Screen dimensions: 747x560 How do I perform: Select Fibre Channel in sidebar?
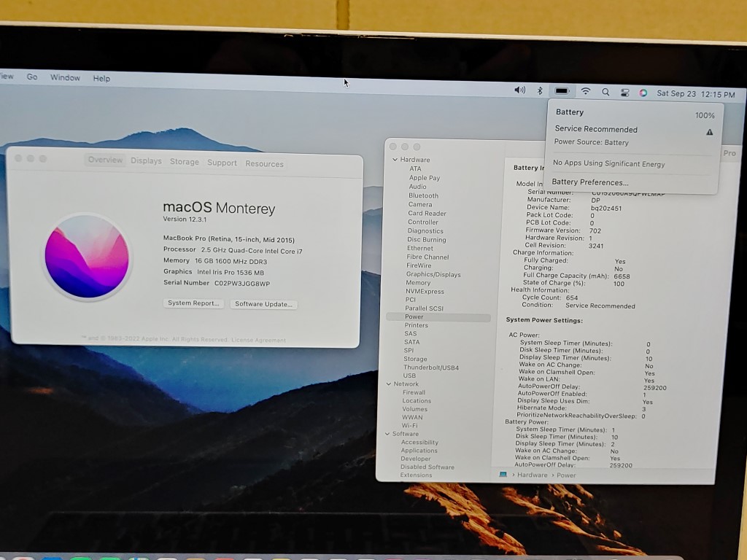(x=427, y=257)
